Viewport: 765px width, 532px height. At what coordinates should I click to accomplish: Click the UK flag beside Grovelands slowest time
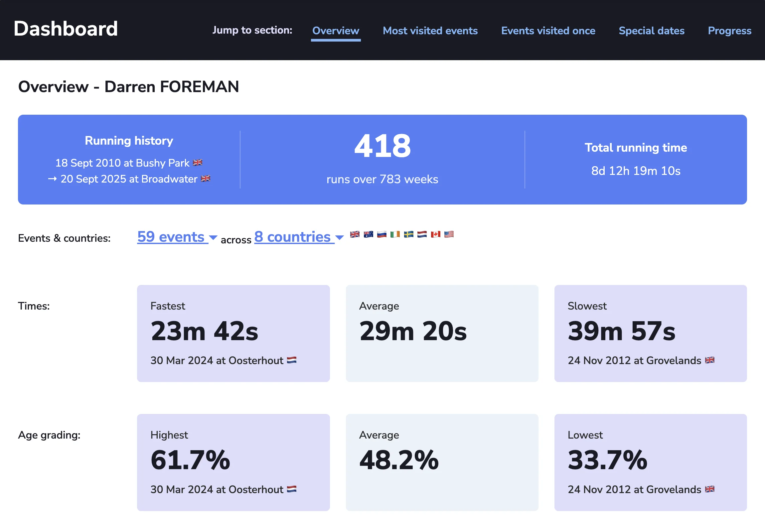click(710, 360)
